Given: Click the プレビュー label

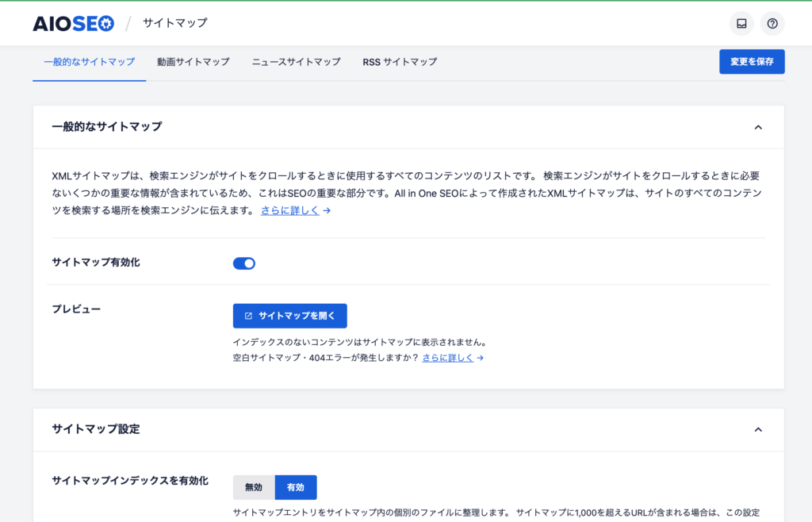Looking at the screenshot, I should click(76, 309).
